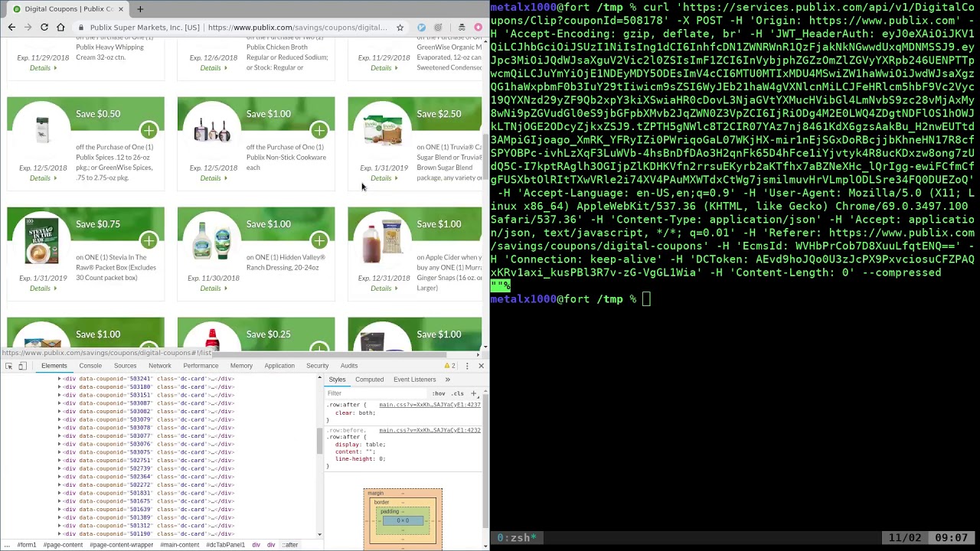Click the Stevia In The Raw product thumbnail
This screenshot has width=980, height=551.
42,240
